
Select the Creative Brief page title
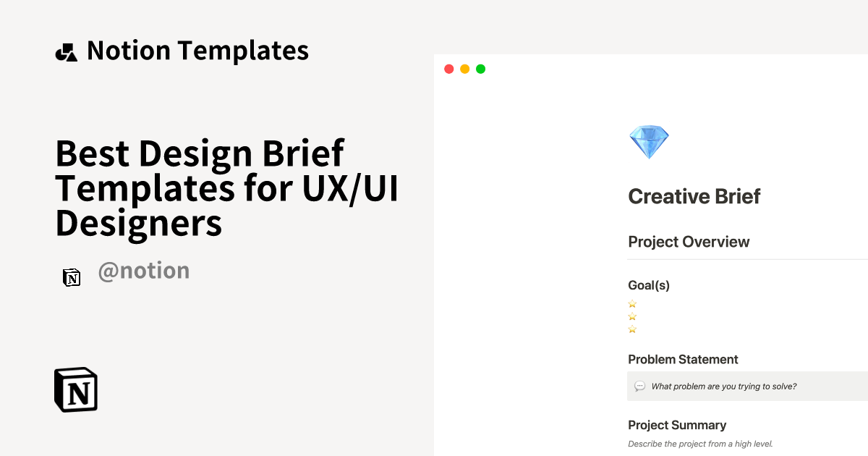tap(694, 196)
